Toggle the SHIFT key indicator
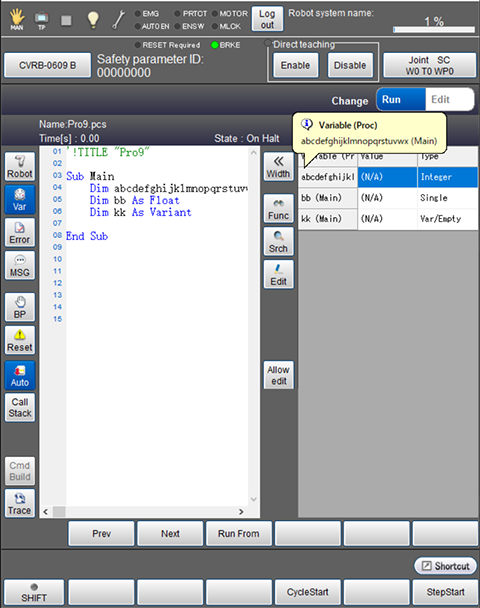This screenshot has width=480, height=608. click(x=34, y=592)
